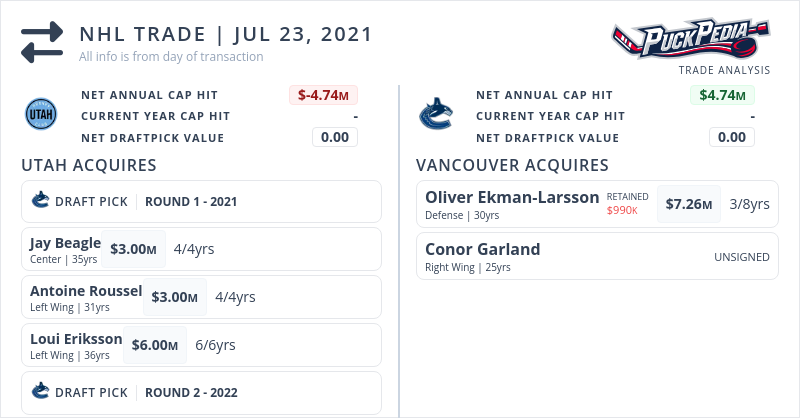Click Canucks icon on Round 2 draft pick
This screenshot has width=800, height=418.
click(x=41, y=392)
